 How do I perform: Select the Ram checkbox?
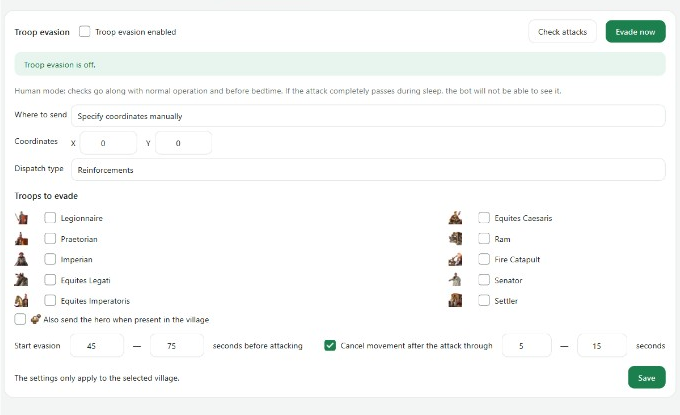coord(484,239)
